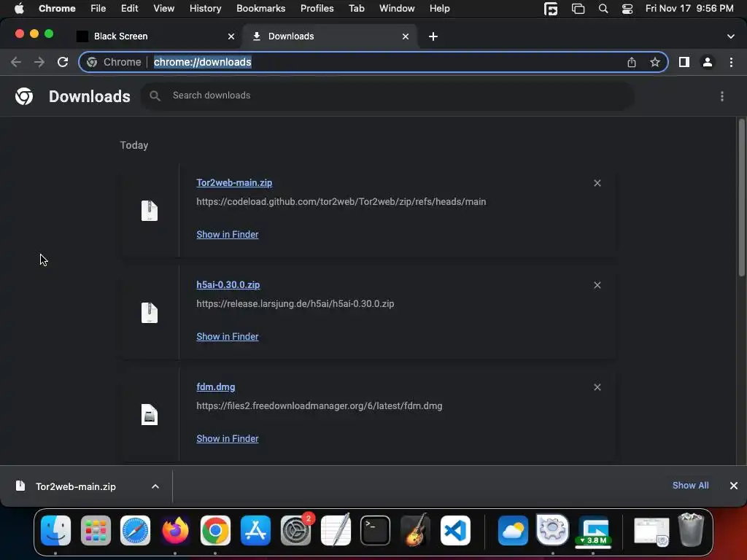Click the fdm.dmg disk image icon
The height and width of the screenshot is (560, 747).
click(149, 415)
